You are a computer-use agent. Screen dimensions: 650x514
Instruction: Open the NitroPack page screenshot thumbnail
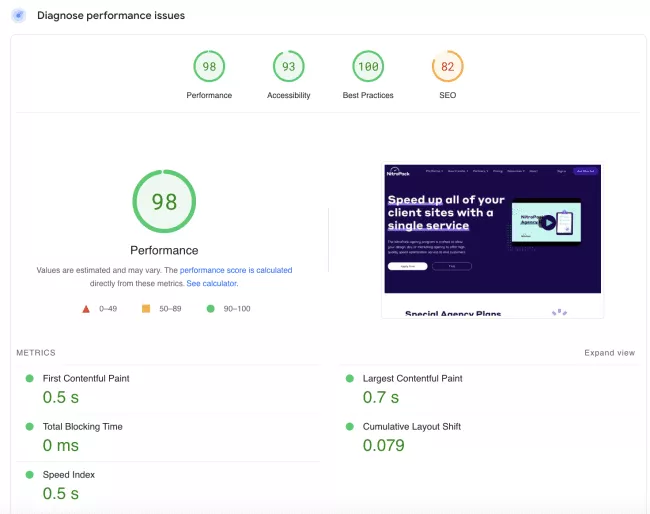(x=492, y=241)
